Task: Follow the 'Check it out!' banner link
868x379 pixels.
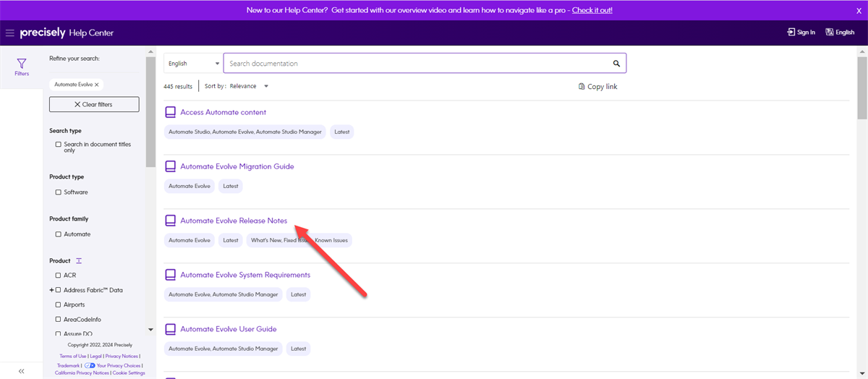Action: coord(592,10)
